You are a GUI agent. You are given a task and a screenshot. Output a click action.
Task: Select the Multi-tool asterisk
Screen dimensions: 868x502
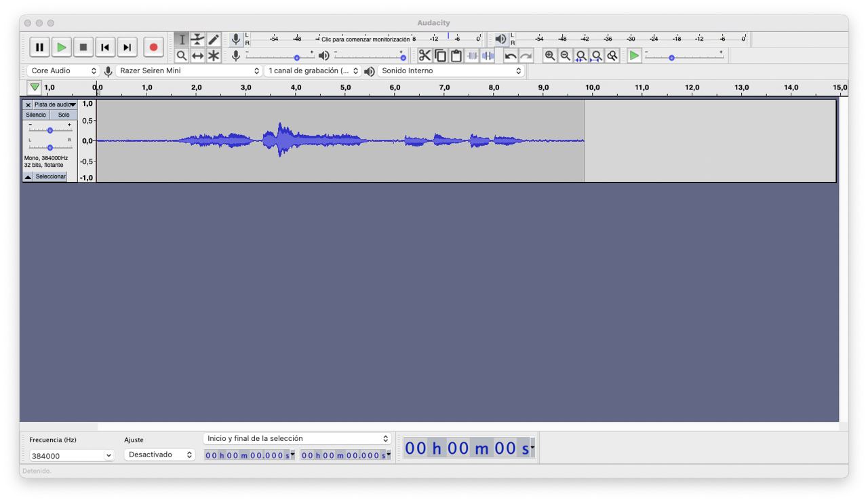[214, 56]
